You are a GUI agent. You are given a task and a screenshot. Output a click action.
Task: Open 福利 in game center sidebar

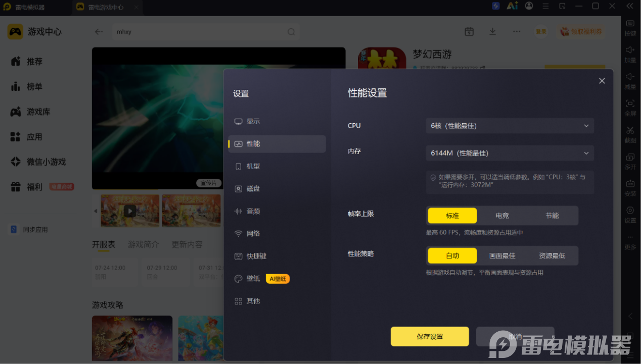34,187
